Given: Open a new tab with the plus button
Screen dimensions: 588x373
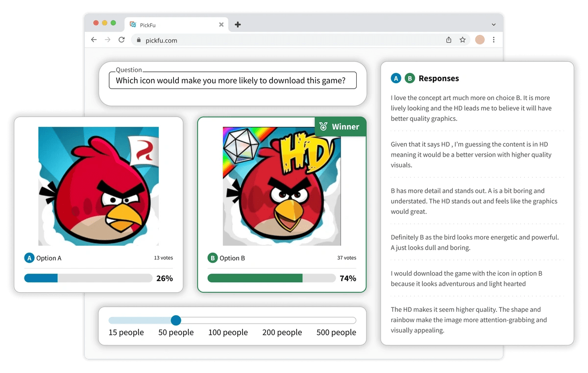Looking at the screenshot, I should click(x=238, y=23).
